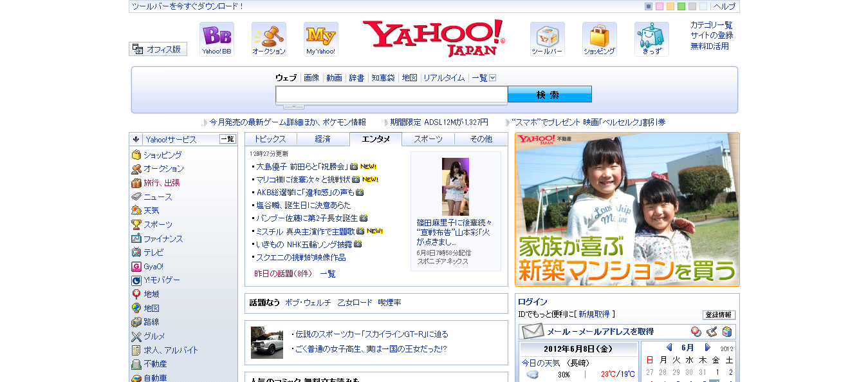Open photo icon beside 大島優子 headline

[x=354, y=166]
